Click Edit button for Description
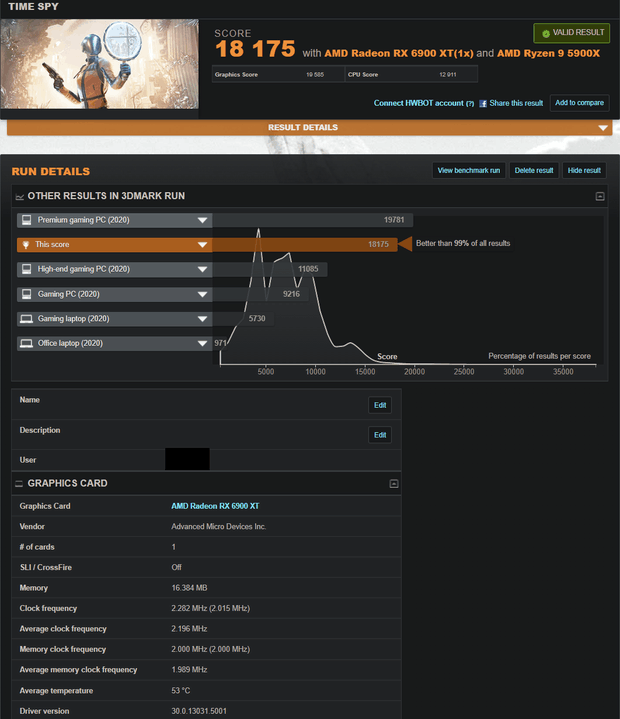The height and width of the screenshot is (719, 620). [380, 435]
